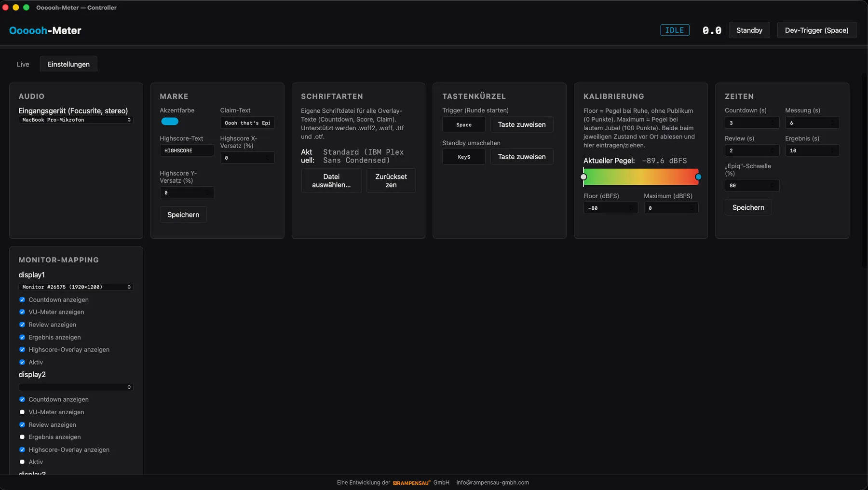Click Speichern in the Zeiten panel
Viewport: 868px width, 490px height.
click(x=748, y=207)
